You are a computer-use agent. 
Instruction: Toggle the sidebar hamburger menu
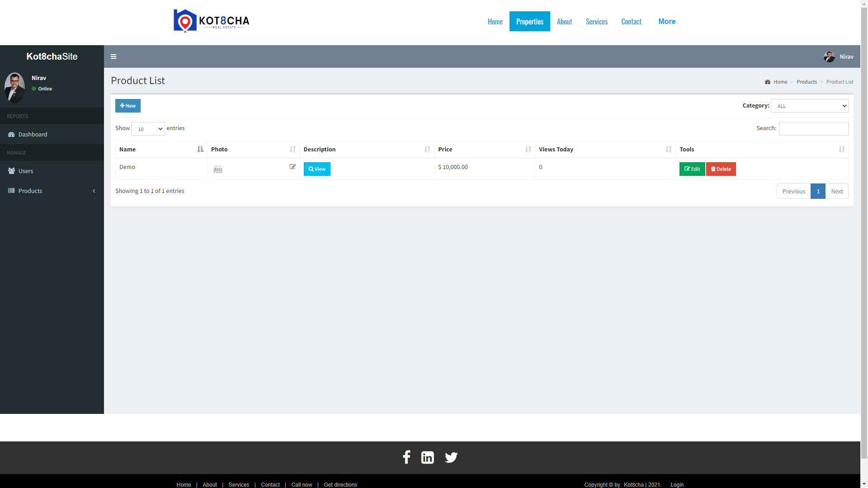pos(113,56)
